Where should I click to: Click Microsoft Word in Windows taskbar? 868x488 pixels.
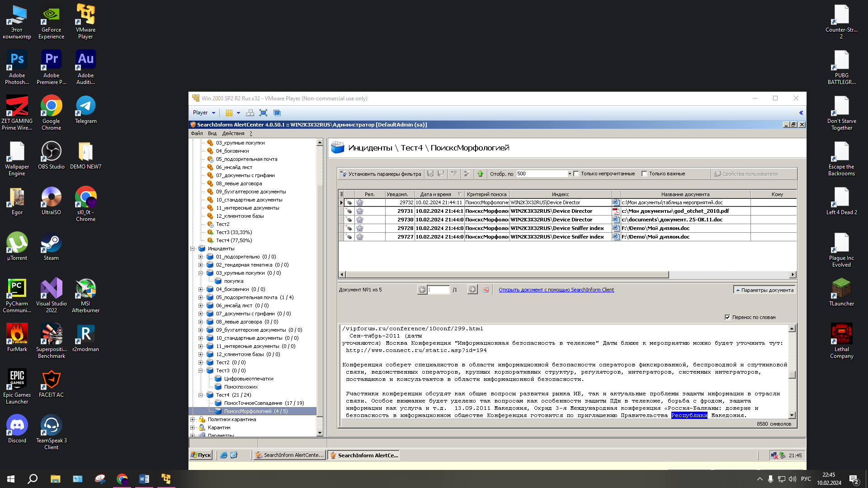pyautogui.click(x=144, y=479)
